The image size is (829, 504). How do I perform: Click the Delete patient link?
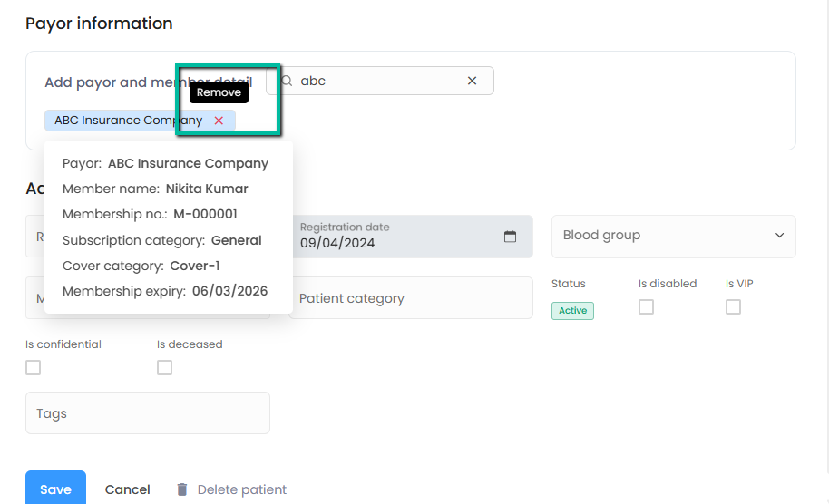tap(241, 489)
